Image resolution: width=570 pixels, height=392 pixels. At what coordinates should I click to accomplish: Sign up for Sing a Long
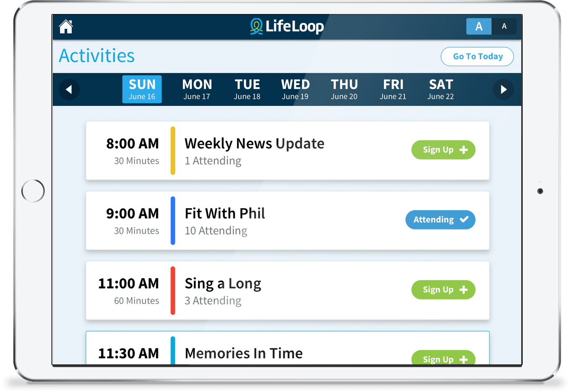(x=443, y=290)
